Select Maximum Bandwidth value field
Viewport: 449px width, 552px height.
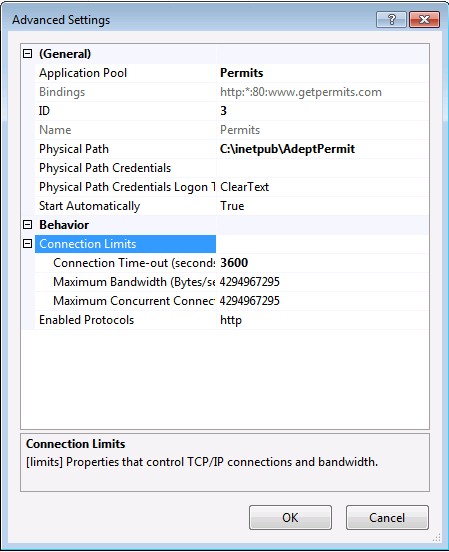tap(323, 282)
